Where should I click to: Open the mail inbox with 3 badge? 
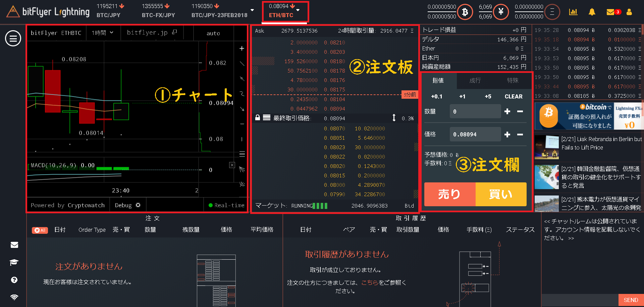(x=614, y=12)
